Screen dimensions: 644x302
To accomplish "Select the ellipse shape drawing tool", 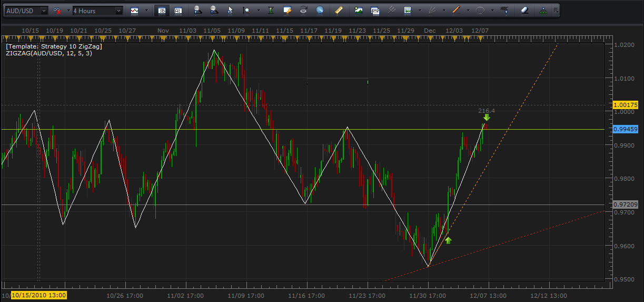I will (480, 10).
